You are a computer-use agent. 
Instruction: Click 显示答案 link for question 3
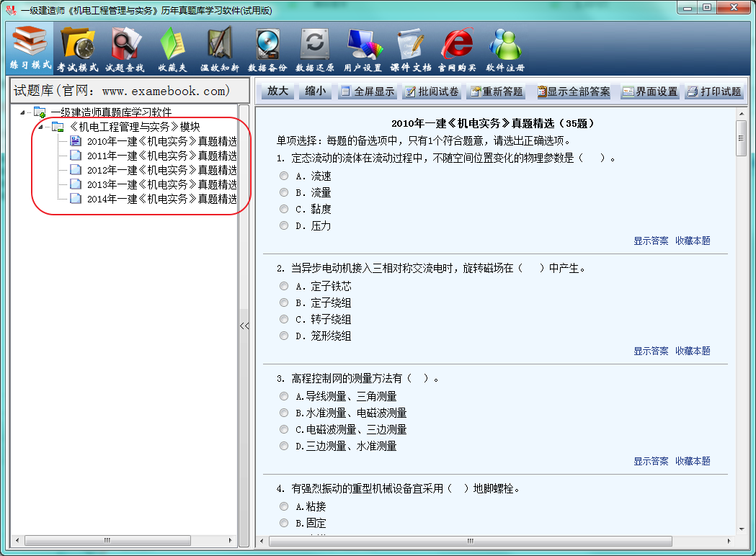point(651,461)
